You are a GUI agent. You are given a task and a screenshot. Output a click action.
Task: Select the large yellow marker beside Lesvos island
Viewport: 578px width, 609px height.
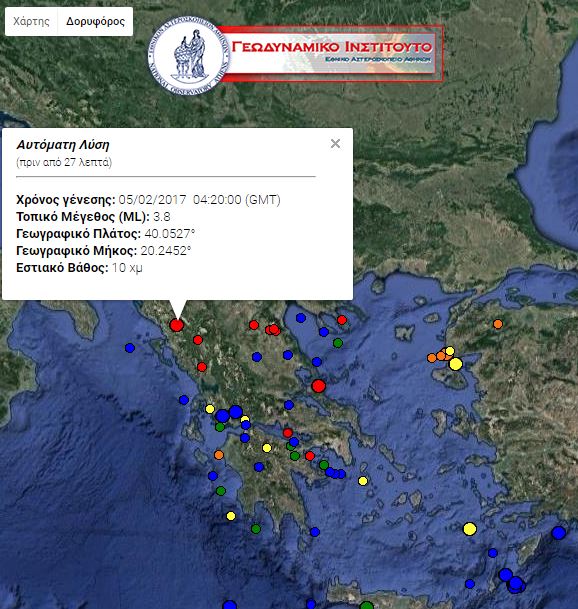tap(456, 364)
